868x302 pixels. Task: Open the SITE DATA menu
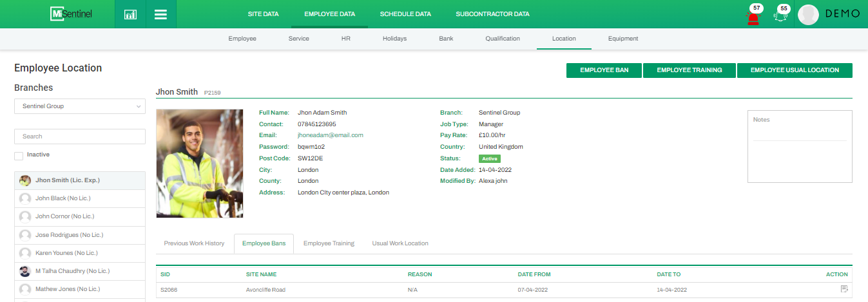point(263,14)
